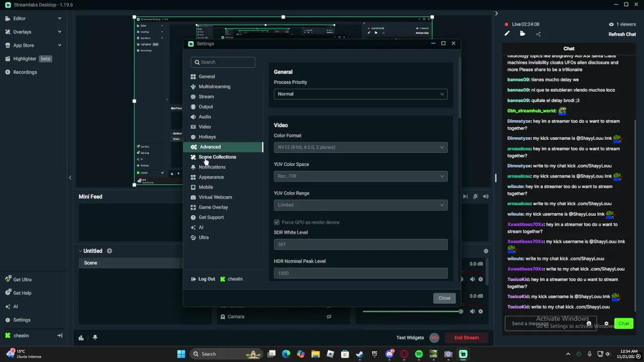The height and width of the screenshot is (362, 644).
Task: Click Get Support in settings list
Action: point(211,217)
